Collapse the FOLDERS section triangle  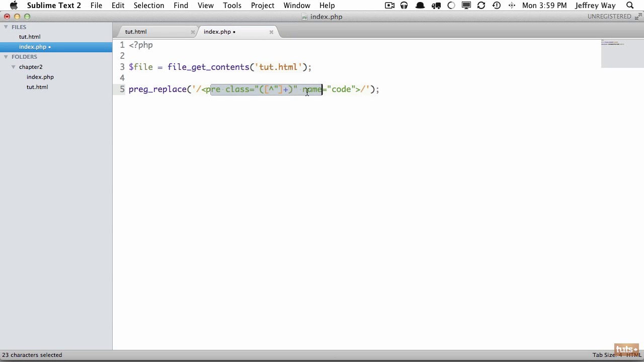coord(6,57)
